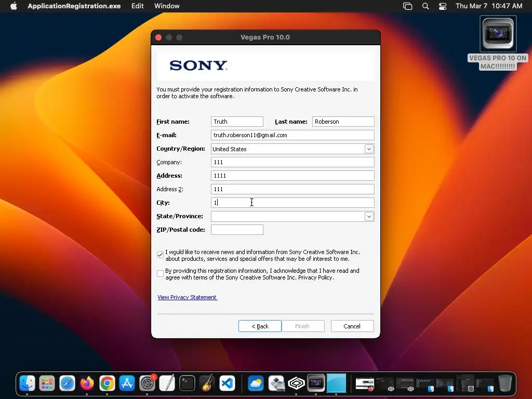Screen dimensions: 532x399
Task: Expand the Country/Region dropdown
Action: (369, 149)
